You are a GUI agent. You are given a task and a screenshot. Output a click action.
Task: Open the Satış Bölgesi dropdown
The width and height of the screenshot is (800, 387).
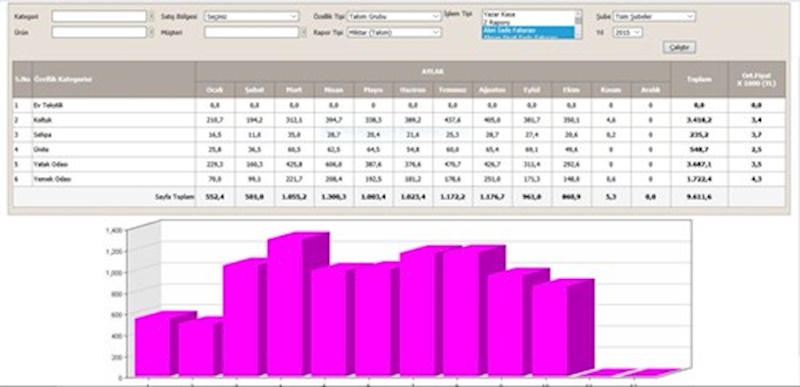251,17
